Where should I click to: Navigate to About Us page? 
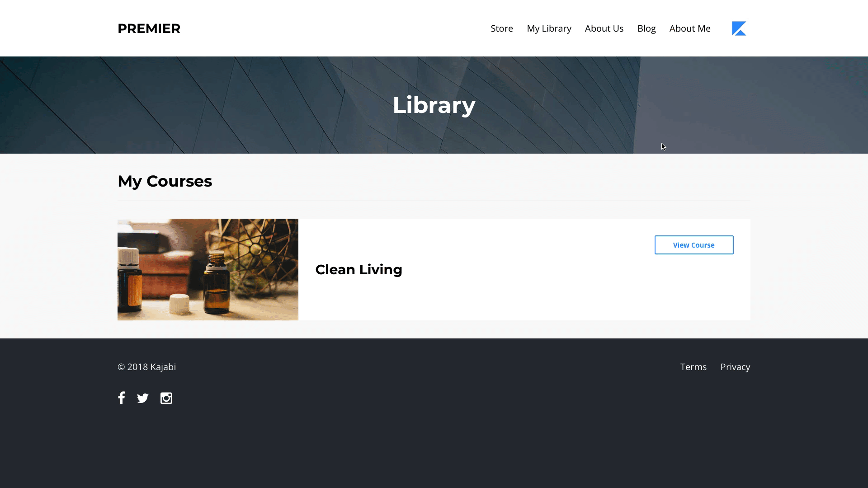click(604, 28)
